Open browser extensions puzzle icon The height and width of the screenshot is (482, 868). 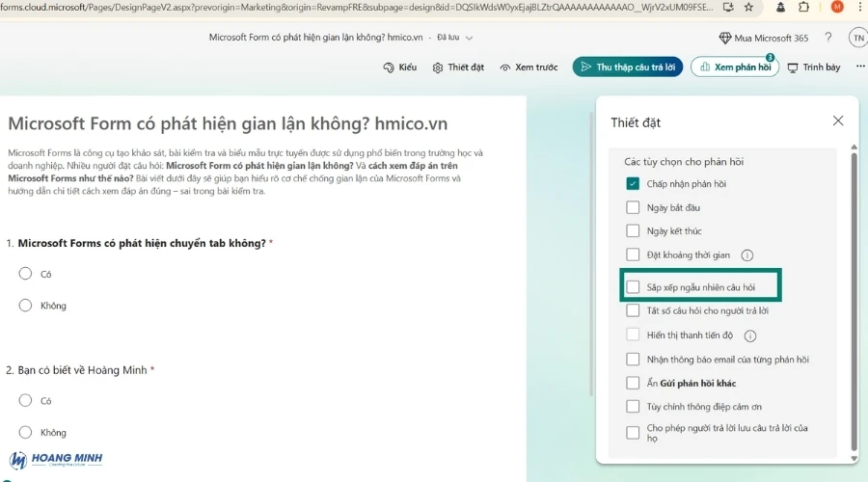803,7
